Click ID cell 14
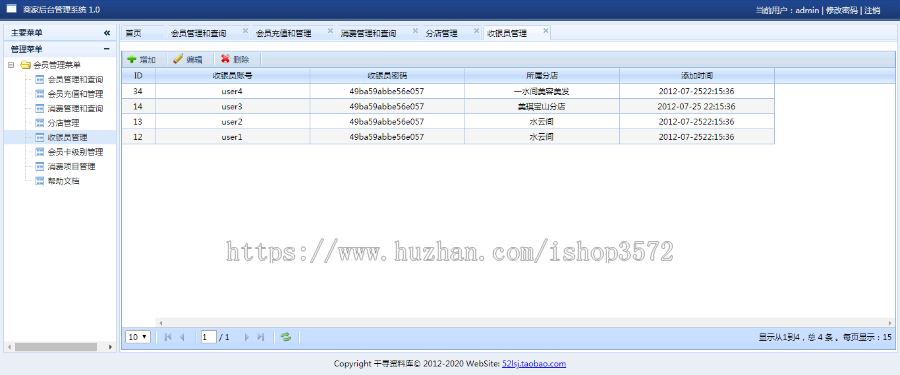The height and width of the screenshot is (375, 900). (138, 106)
